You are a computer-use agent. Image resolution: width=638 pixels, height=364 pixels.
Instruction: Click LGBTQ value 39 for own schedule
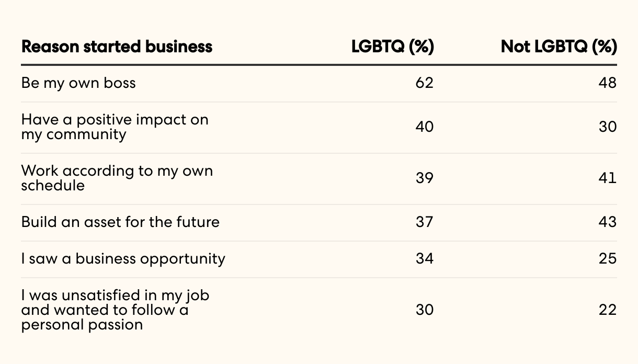(x=424, y=178)
